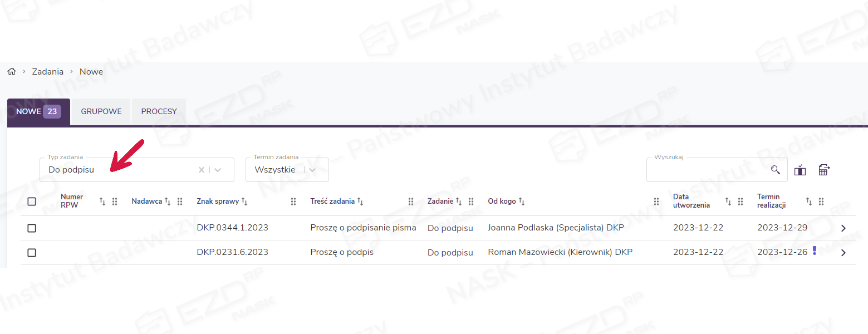Sort by Termin realizacji arrows
Viewport: 868px width, 334px height.
click(x=809, y=202)
